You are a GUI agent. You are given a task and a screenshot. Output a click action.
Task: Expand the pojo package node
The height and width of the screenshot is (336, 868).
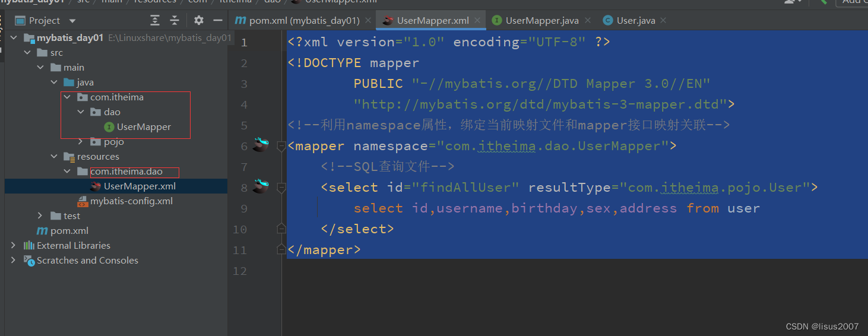click(80, 142)
